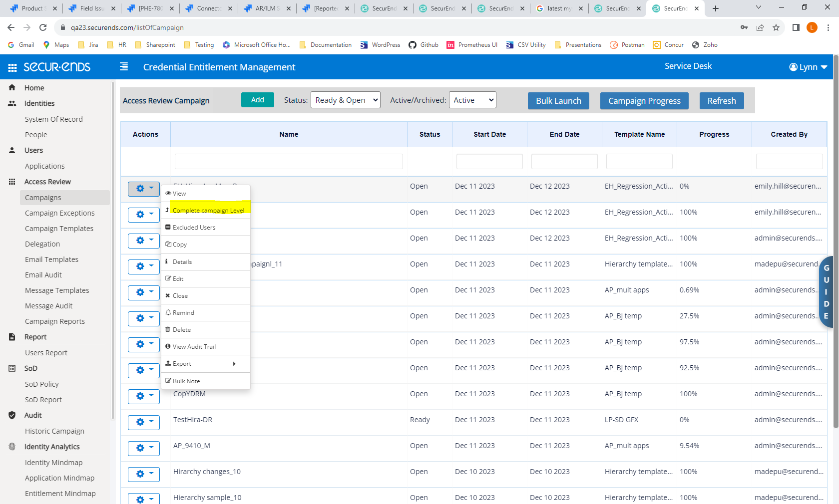The height and width of the screenshot is (504, 839).
Task: Select Complete campaign Level from the menu
Action: click(x=209, y=210)
